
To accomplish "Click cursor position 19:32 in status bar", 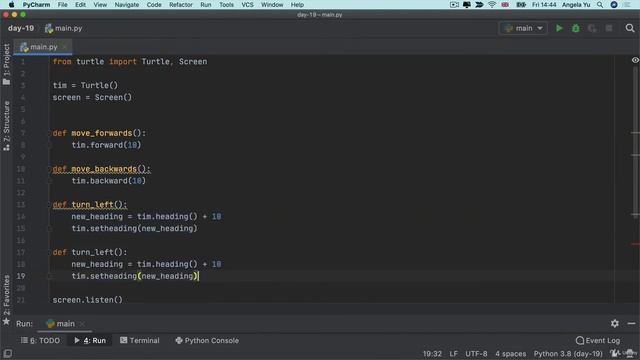I will 432,353.
